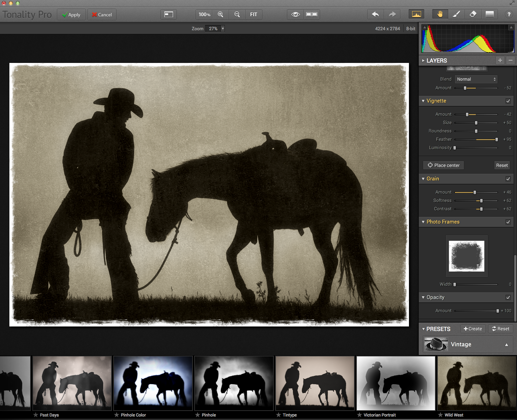
Task: Click the presets Reset button
Action: (x=500, y=329)
